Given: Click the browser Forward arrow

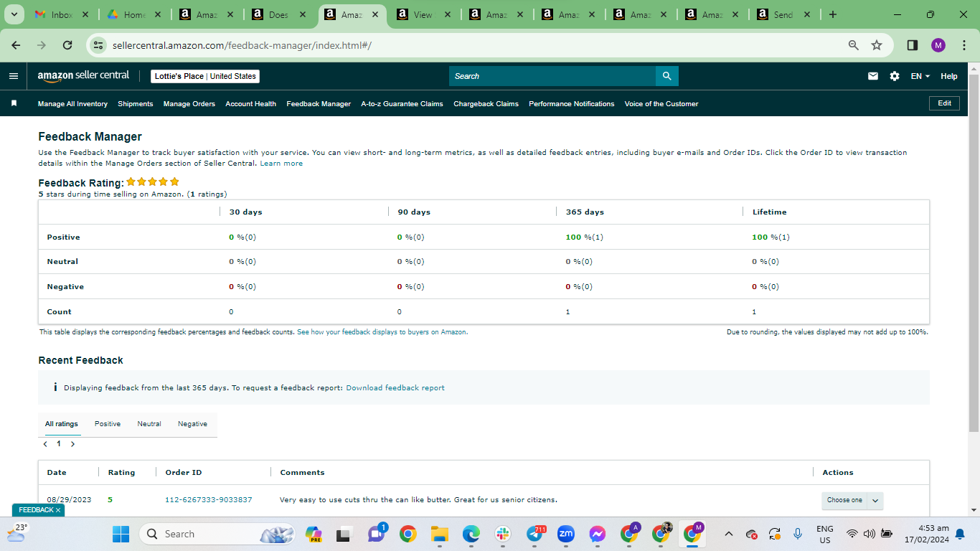Looking at the screenshot, I should coord(42,45).
